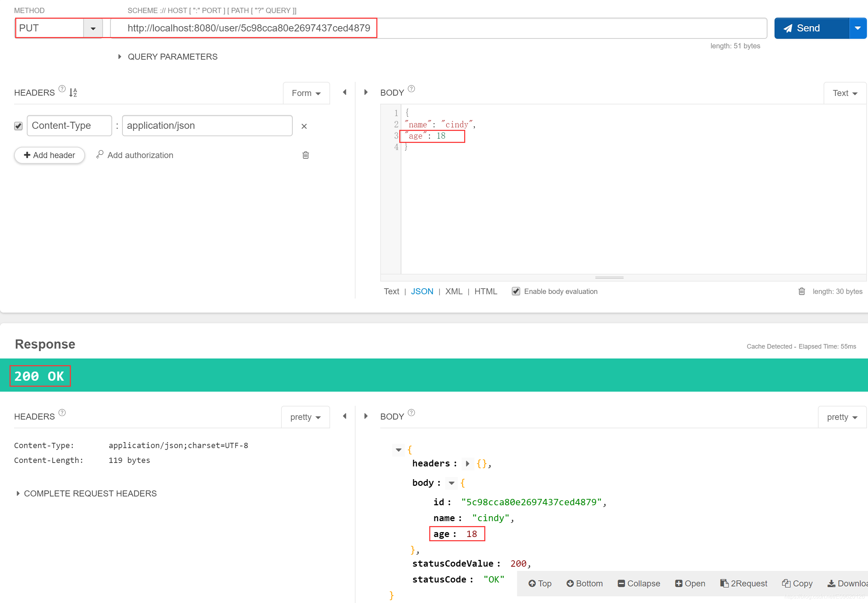The height and width of the screenshot is (603, 868).
Task: Delete all headers with the trash icon
Action: [305, 155]
